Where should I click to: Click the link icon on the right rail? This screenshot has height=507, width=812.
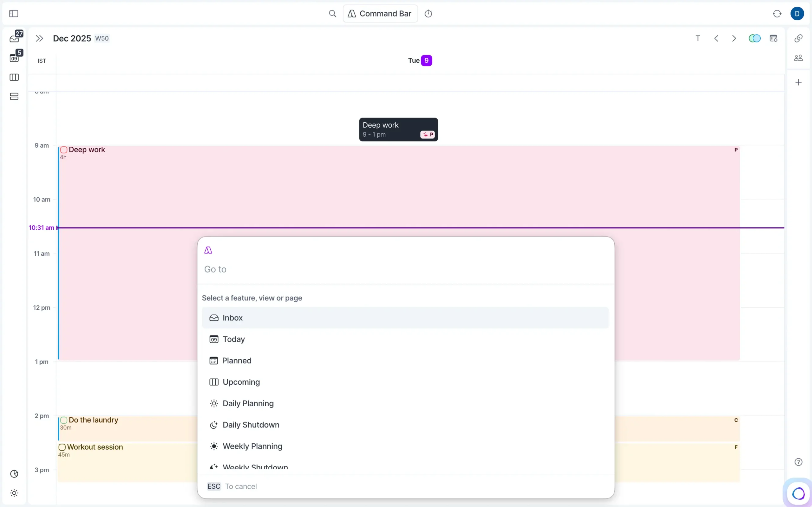click(x=798, y=38)
